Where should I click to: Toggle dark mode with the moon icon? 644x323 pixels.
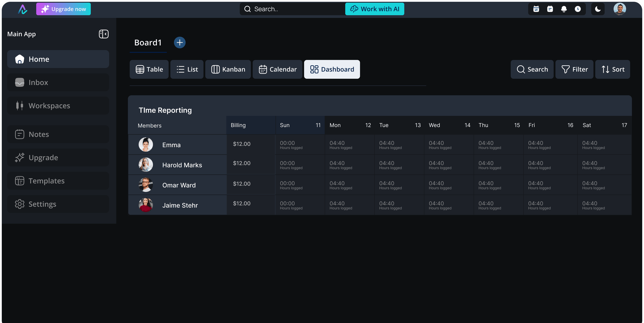(598, 9)
